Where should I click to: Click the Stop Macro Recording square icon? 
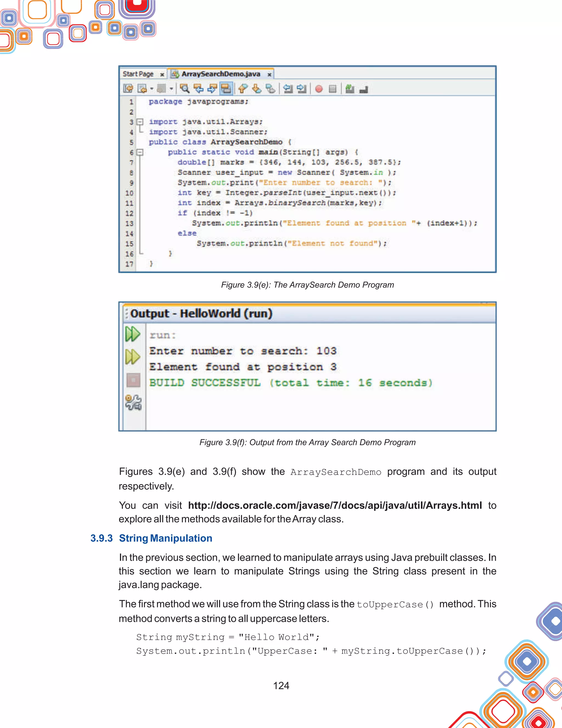pyautogui.click(x=332, y=89)
